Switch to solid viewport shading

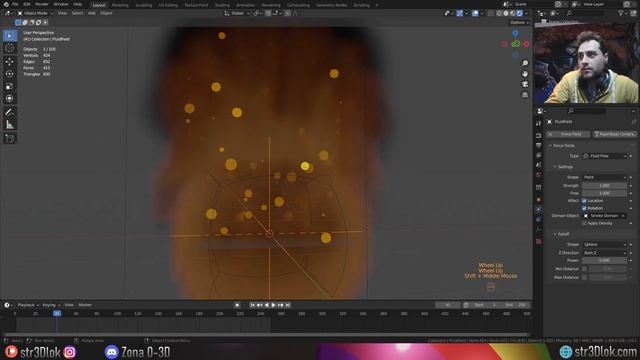pyautogui.click(x=506, y=13)
